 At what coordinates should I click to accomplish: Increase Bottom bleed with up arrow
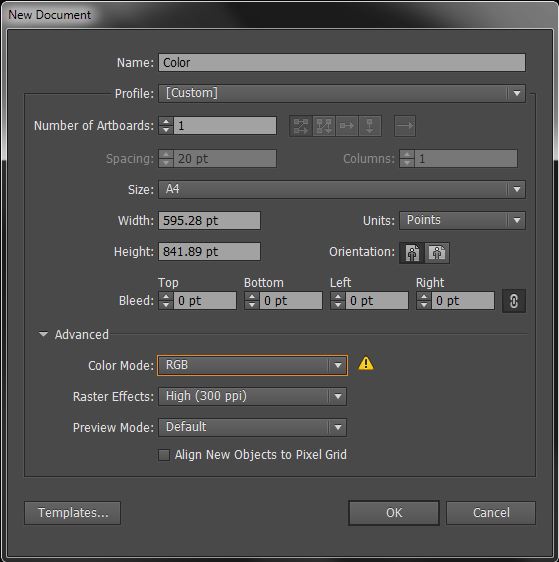point(252,297)
